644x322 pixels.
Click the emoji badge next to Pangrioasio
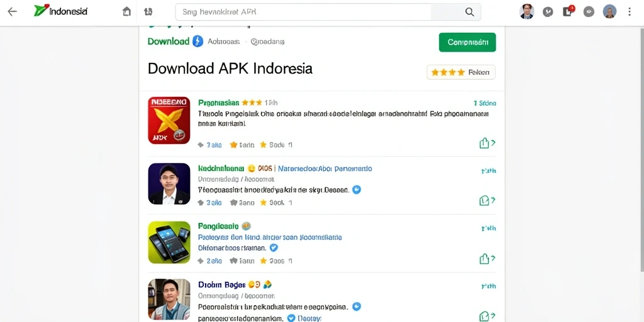[246, 226]
